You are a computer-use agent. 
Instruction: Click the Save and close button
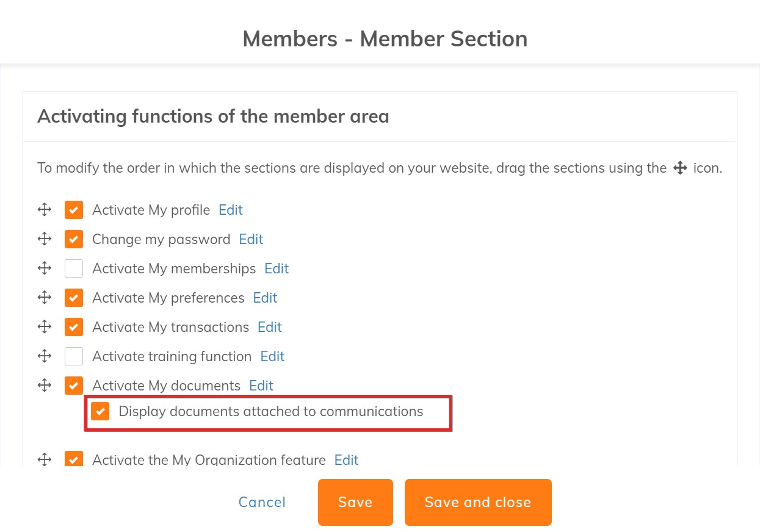(478, 502)
